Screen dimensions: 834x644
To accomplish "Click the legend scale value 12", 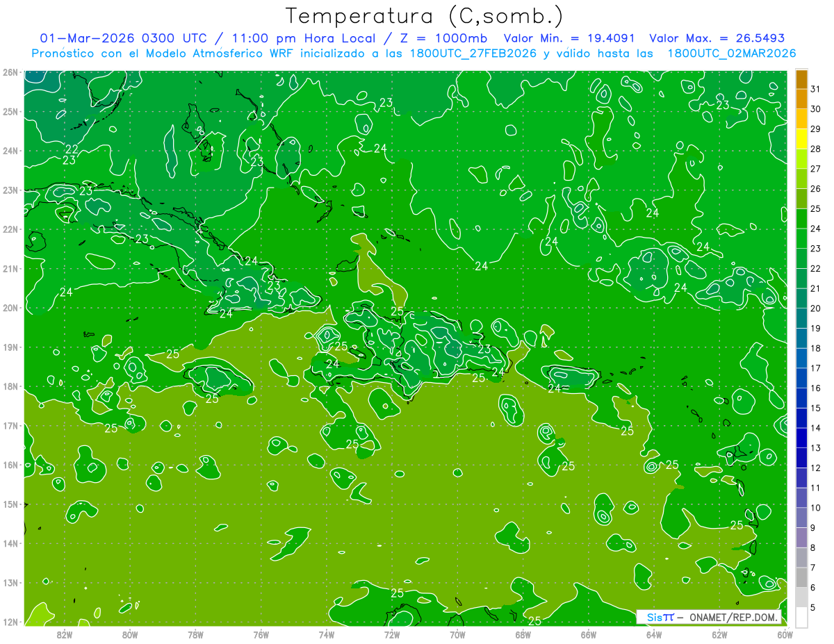I will (815, 468).
